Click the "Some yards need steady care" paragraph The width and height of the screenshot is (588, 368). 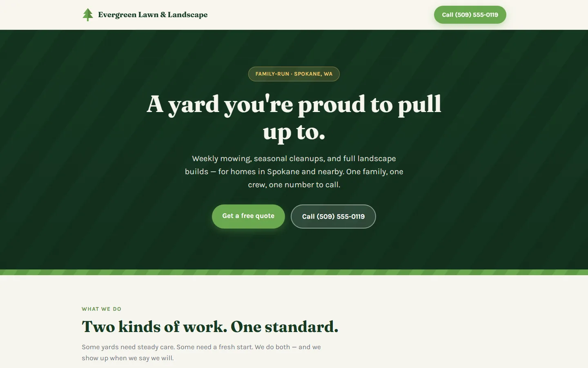pos(201,352)
